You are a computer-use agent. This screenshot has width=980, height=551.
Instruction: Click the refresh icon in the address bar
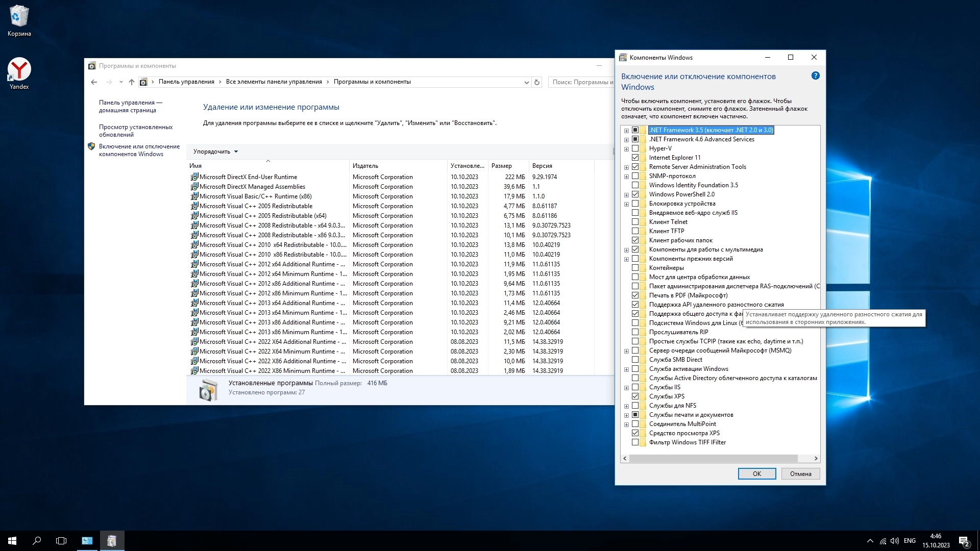(536, 82)
